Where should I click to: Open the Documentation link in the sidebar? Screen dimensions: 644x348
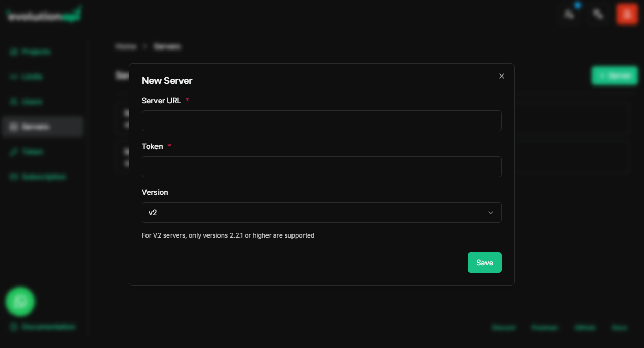pos(43,327)
